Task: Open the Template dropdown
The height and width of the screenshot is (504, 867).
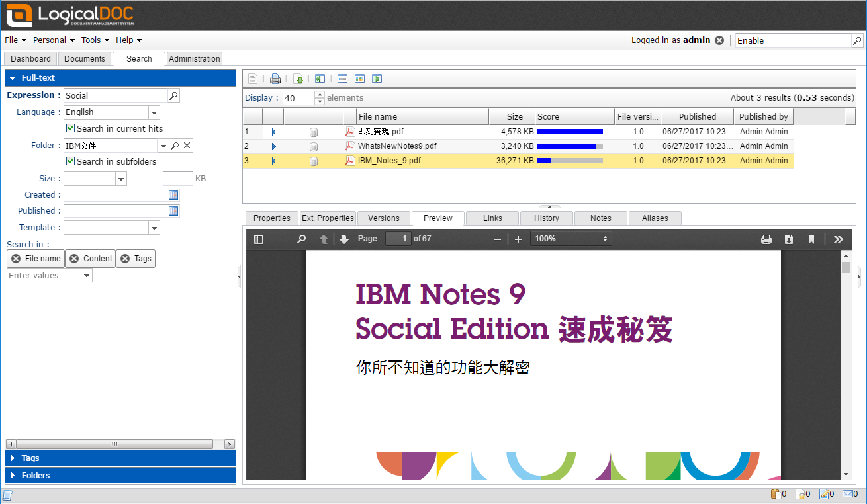Action: tap(154, 228)
